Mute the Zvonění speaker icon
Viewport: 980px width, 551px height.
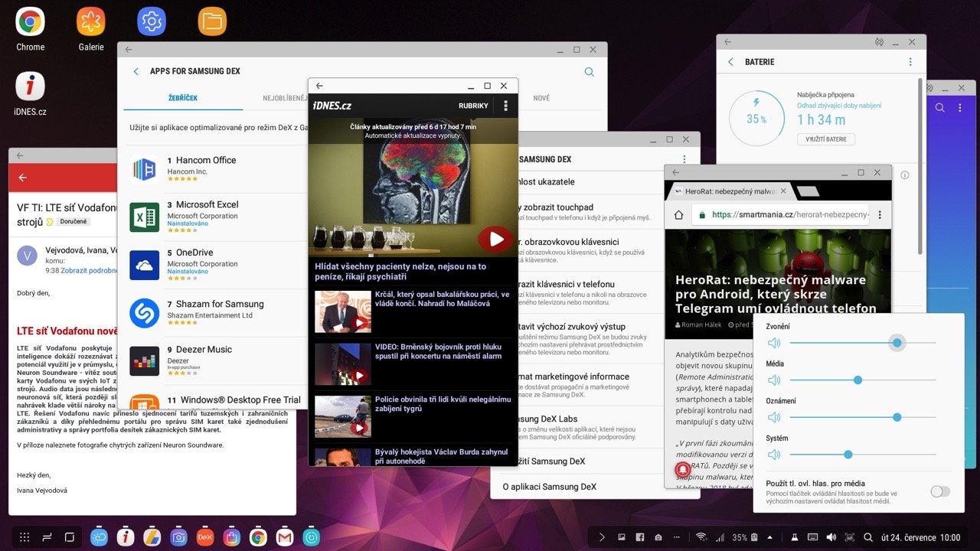pos(774,343)
